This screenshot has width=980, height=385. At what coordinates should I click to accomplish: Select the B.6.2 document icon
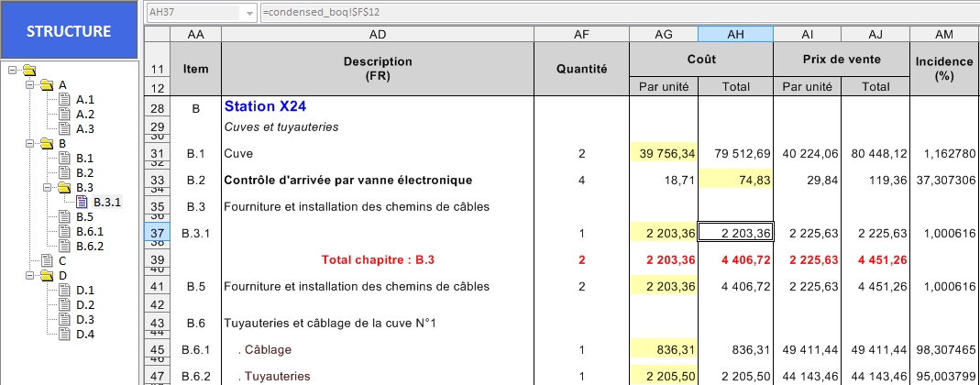click(64, 246)
